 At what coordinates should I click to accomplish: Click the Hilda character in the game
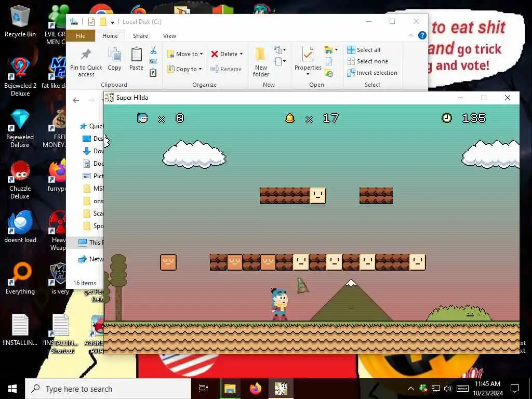[x=280, y=304]
